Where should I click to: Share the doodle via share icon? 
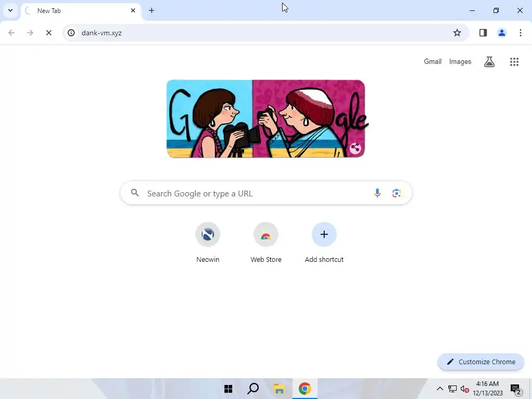tap(355, 148)
